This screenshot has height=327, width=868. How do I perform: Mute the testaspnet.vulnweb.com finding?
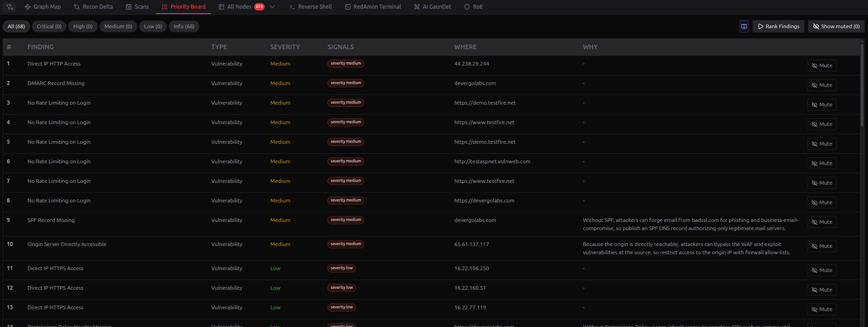[x=822, y=163]
